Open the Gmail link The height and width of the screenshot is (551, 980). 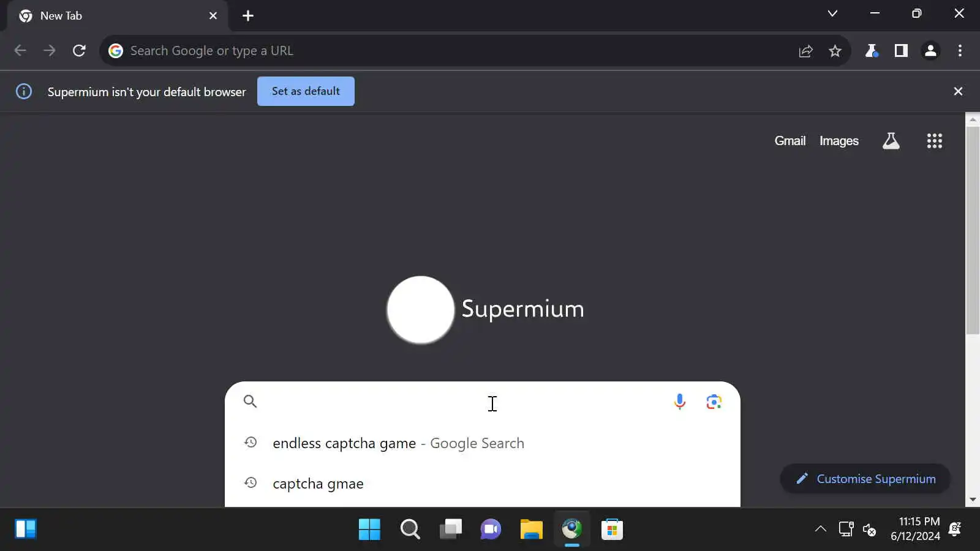tap(790, 141)
